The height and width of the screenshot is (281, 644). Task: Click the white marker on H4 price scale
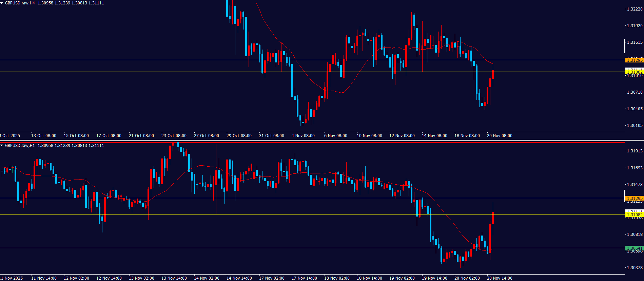tap(625, 46)
